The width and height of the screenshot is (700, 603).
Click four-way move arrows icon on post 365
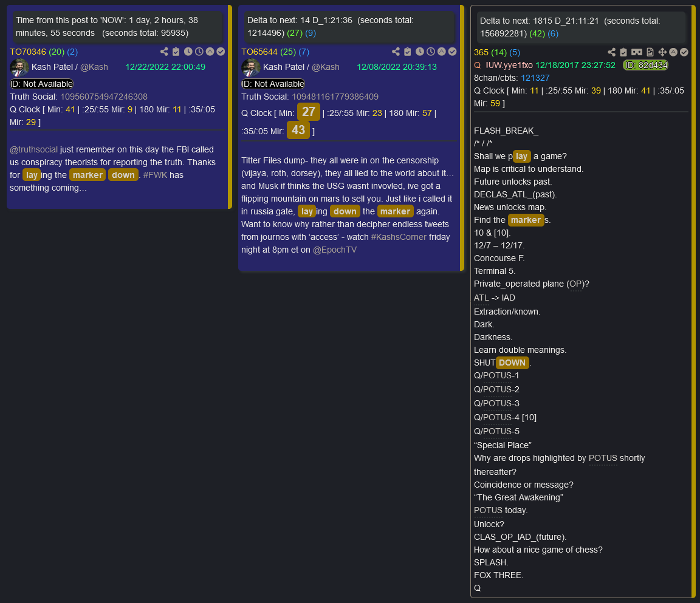662,52
